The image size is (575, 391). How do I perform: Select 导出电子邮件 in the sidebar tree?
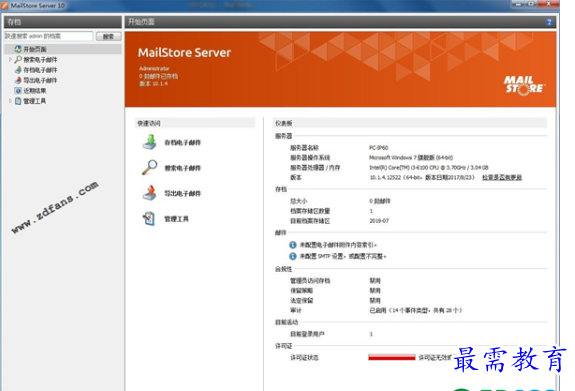pos(40,80)
